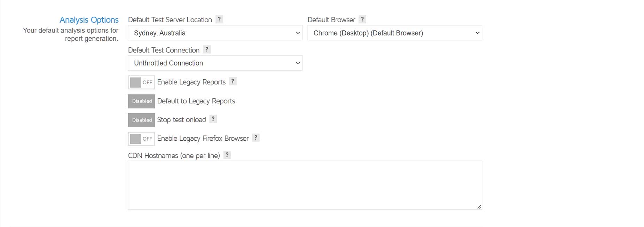This screenshot has height=227, width=644.
Task: Show help for Default Test Connection
Action: [207, 49]
